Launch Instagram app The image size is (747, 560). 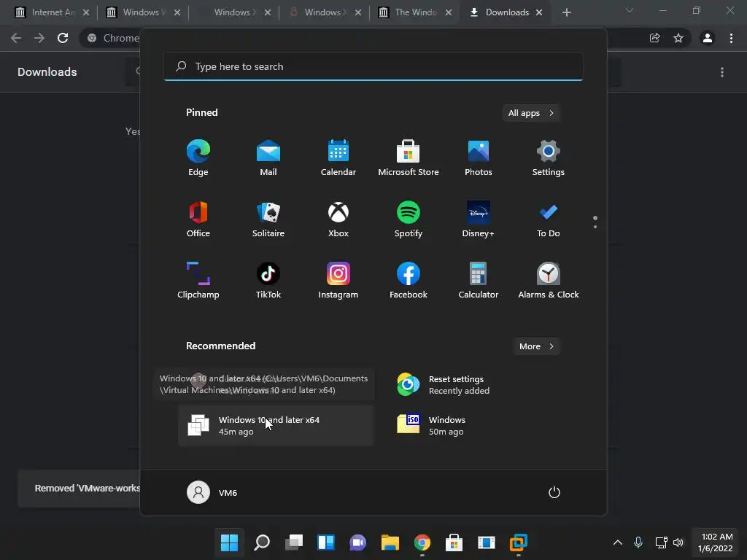pos(338,281)
